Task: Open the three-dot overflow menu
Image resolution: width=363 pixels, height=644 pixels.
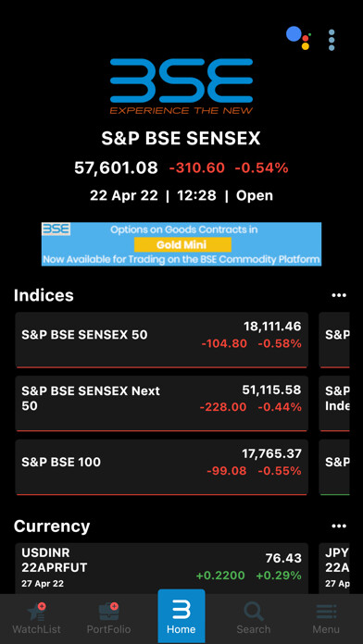Action: click(x=332, y=40)
